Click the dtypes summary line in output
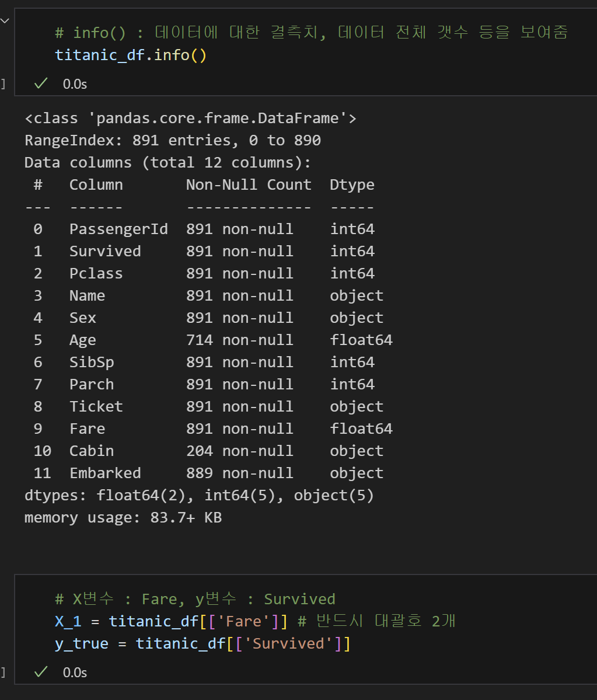The width and height of the screenshot is (597, 700). click(x=199, y=495)
